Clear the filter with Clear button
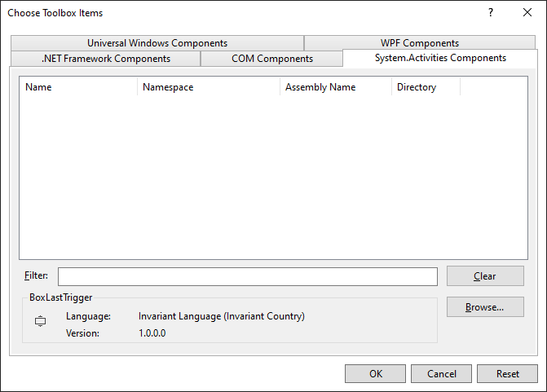Viewport: 547px width, 392px height. (x=485, y=276)
